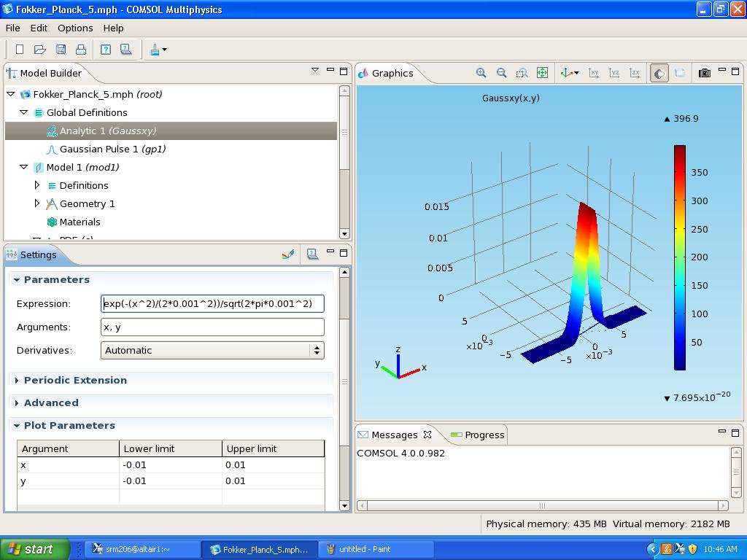Zoom in on the Graphics plot
Viewport: 747px width, 560px height.
point(481,73)
